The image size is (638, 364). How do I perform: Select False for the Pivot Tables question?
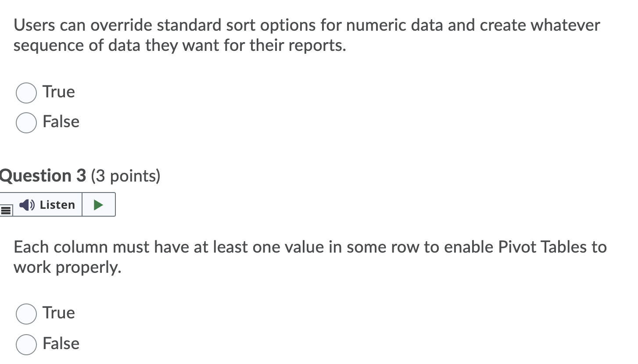coord(26,345)
